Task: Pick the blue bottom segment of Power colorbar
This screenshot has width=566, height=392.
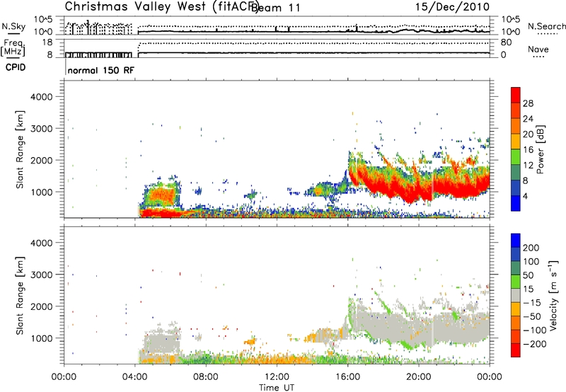Action: tap(516, 203)
